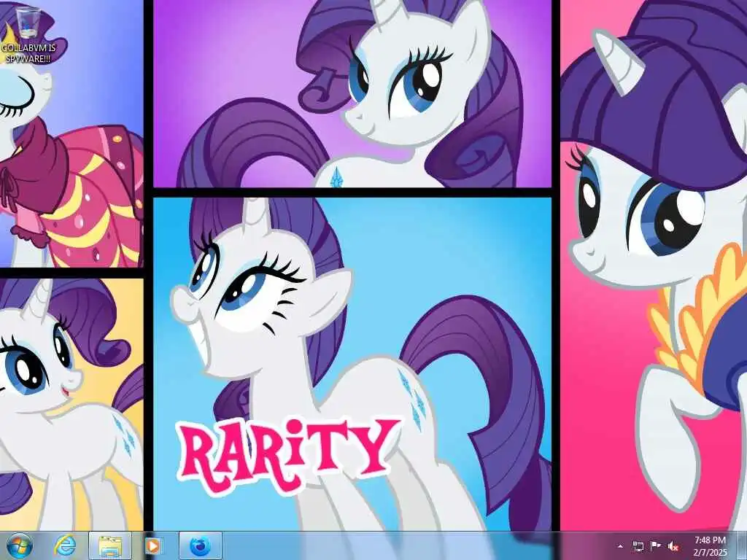Open the Windows Start menu orb
The height and width of the screenshot is (560, 747).
[x=20, y=545]
